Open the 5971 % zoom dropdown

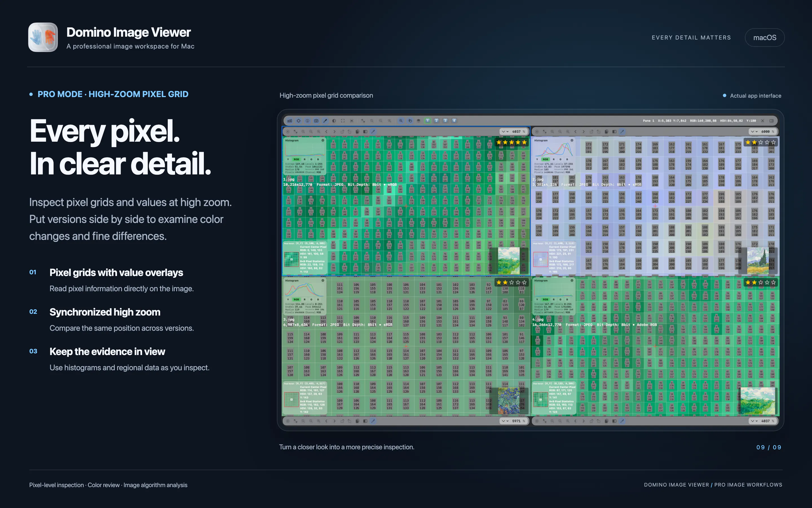coord(513,421)
